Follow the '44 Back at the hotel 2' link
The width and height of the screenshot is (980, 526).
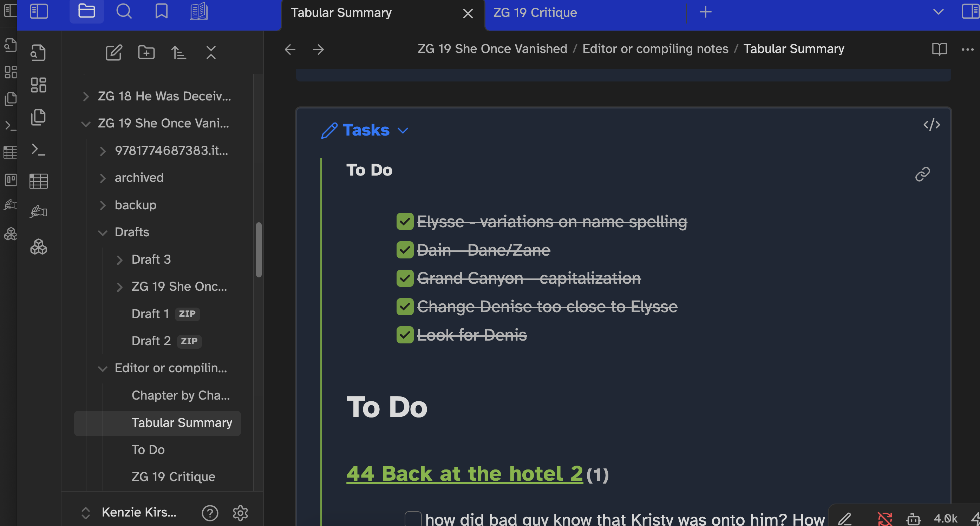[464, 474]
